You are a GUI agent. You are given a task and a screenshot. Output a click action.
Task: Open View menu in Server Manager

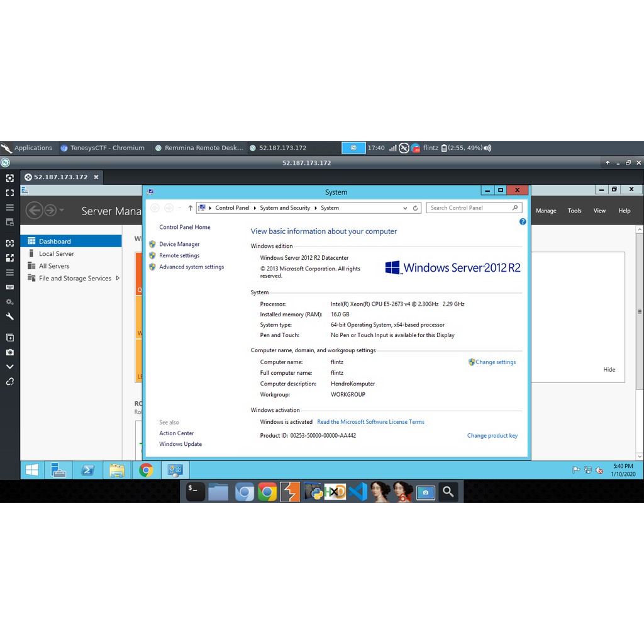(599, 211)
